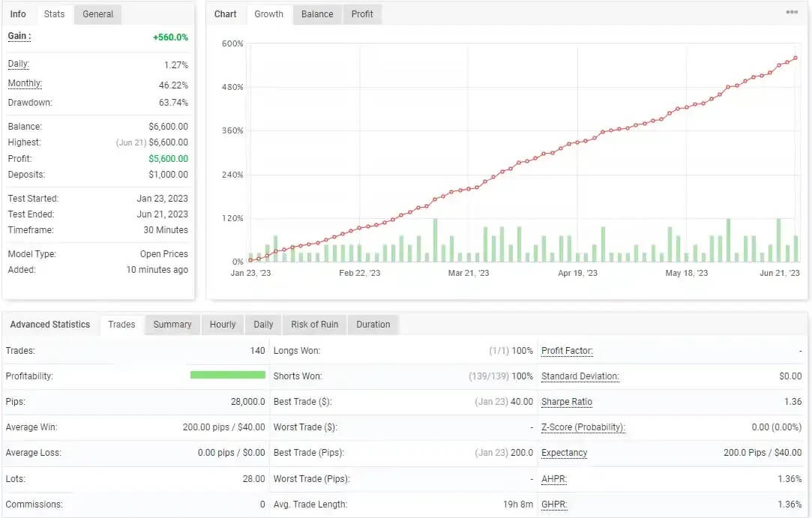Select the Info tab
The height and width of the screenshot is (518, 812).
coord(18,14)
